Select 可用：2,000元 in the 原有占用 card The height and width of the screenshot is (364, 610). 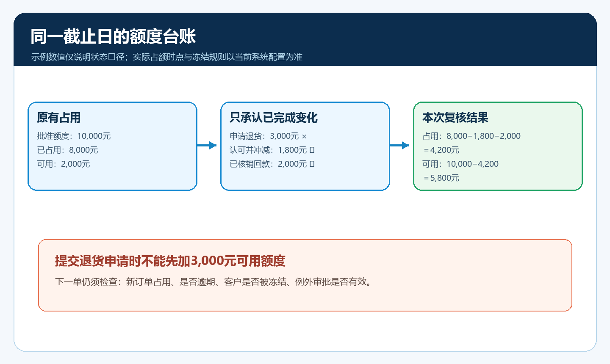click(x=64, y=164)
